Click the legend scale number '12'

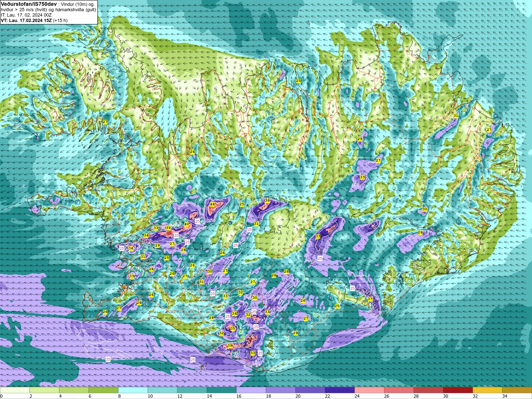(180, 396)
